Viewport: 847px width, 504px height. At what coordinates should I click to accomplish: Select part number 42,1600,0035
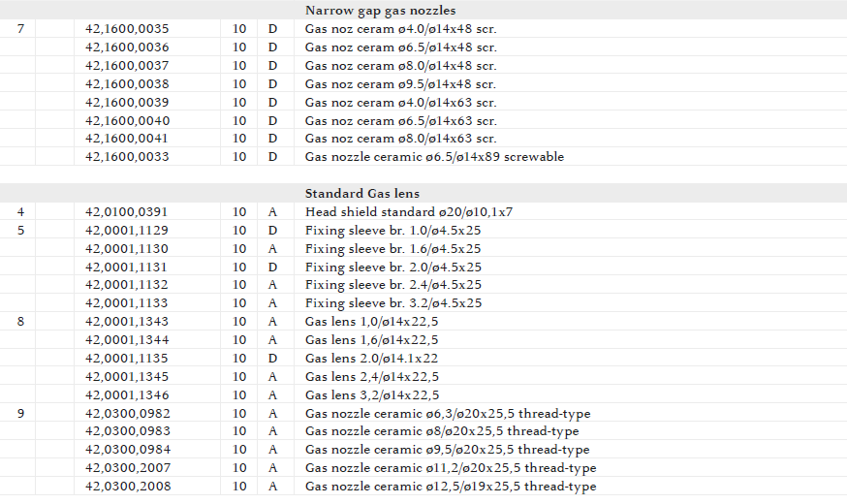coord(127,29)
